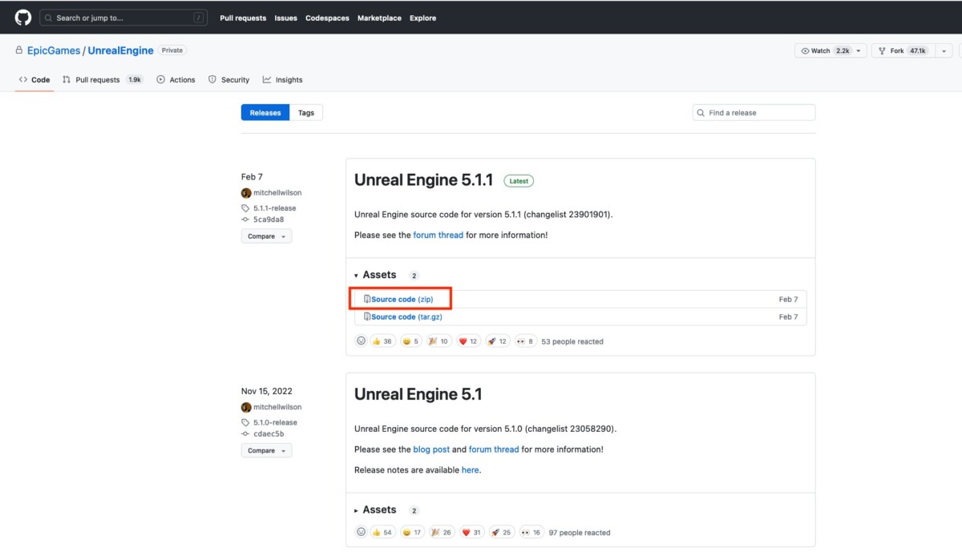This screenshot has width=962, height=560.
Task: Toggle the eyes reaction showing 16
Action: [530, 532]
